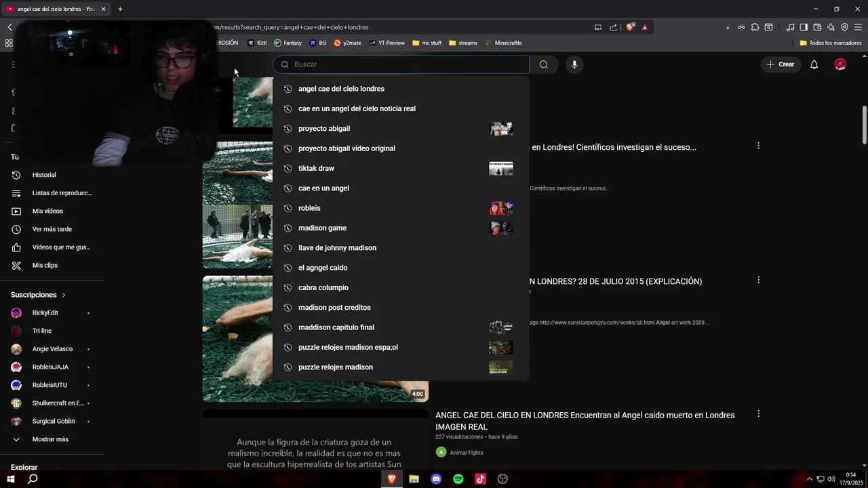Select suggestion tiktak draw
Viewport: 868px width, 488px height.
point(401,168)
